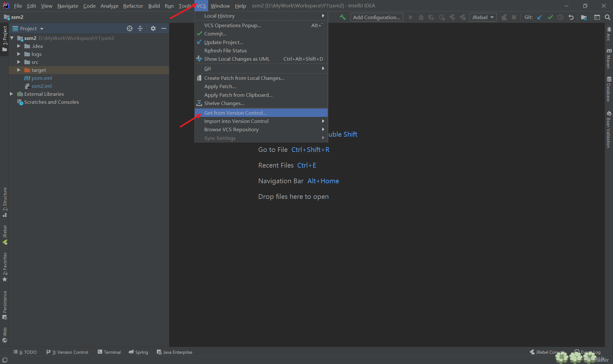Open the File menu
This screenshot has height=364, width=613.
click(x=18, y=6)
